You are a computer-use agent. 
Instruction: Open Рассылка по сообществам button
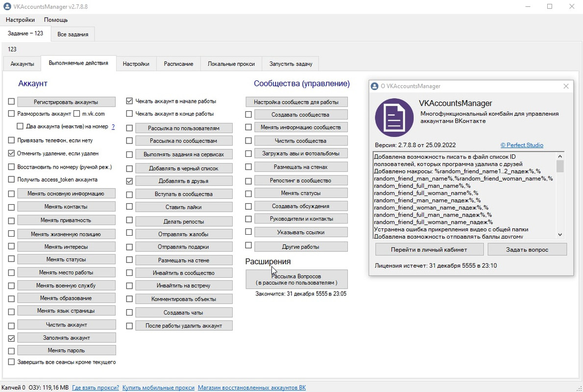[x=184, y=141]
